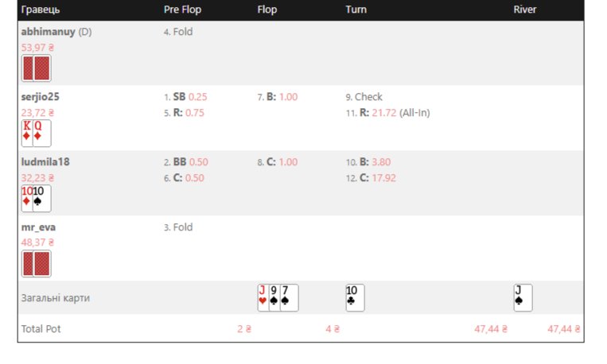Click mr_eva's face-down hole cards
Viewport: 607px width, 364px height.
coord(37,264)
